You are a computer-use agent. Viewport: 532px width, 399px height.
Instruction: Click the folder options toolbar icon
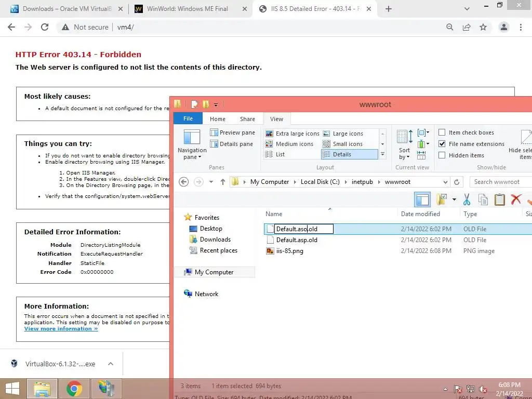click(x=442, y=199)
